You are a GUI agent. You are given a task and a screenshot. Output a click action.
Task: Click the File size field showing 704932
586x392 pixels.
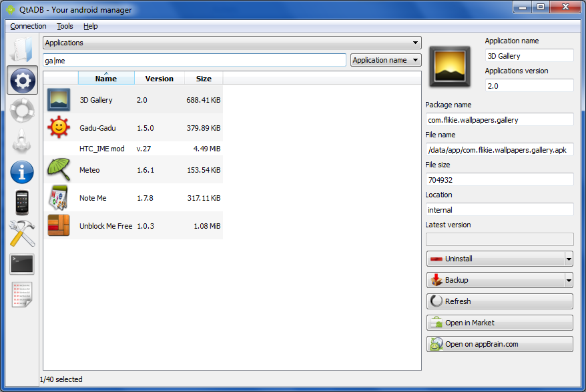coord(500,180)
